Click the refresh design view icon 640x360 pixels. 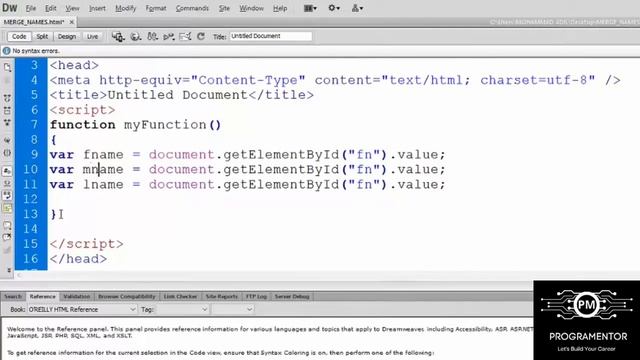[x=200, y=37]
